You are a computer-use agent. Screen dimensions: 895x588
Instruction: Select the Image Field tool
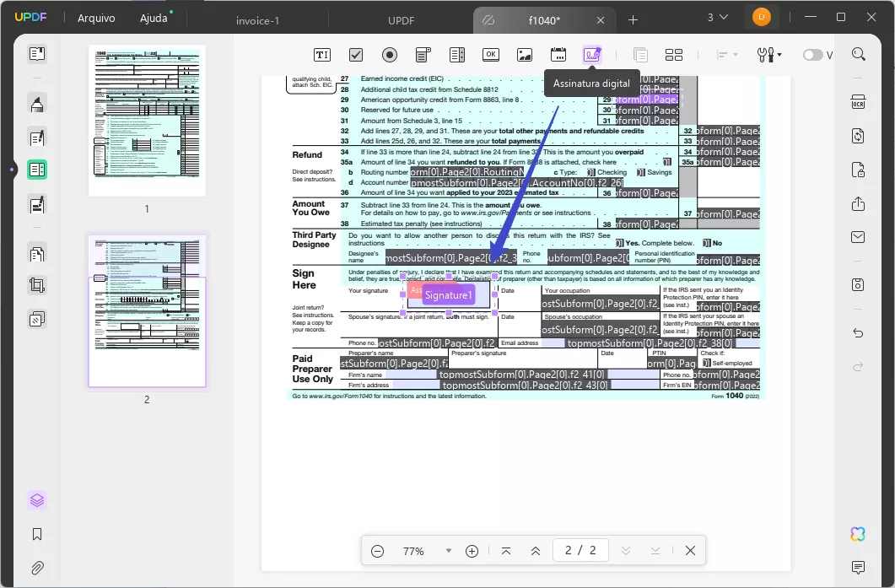[525, 55]
